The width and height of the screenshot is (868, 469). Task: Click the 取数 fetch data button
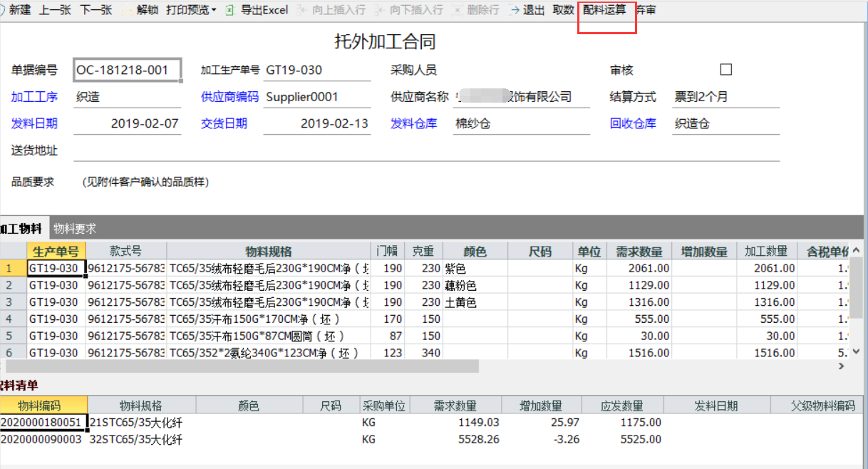(x=563, y=10)
